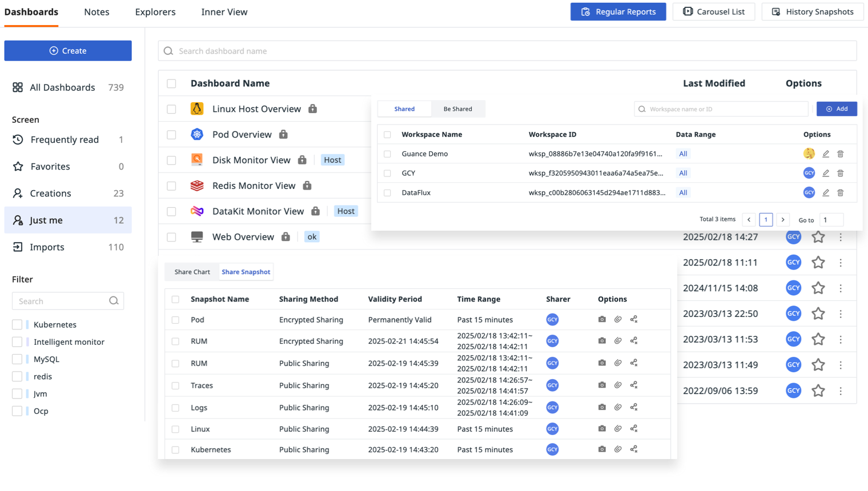Screen dimensions: 868x491
Task: Delete the DataFlux shared workspace
Action: (x=841, y=192)
